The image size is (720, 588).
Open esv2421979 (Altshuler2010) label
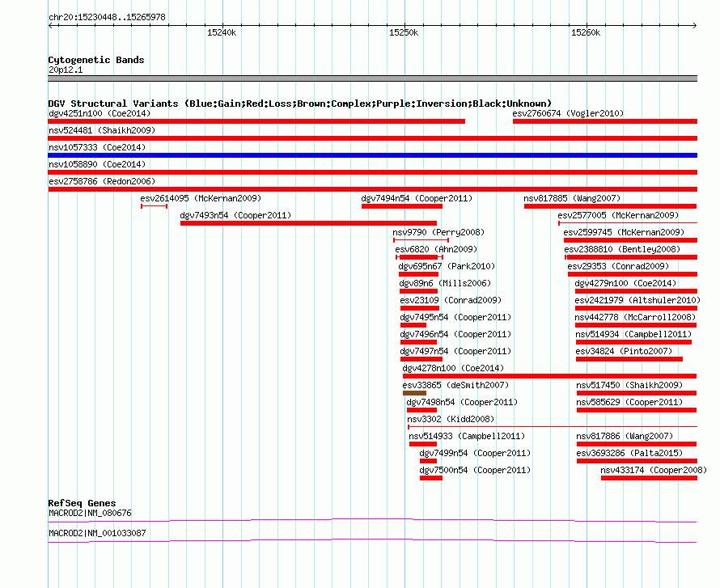click(637, 300)
